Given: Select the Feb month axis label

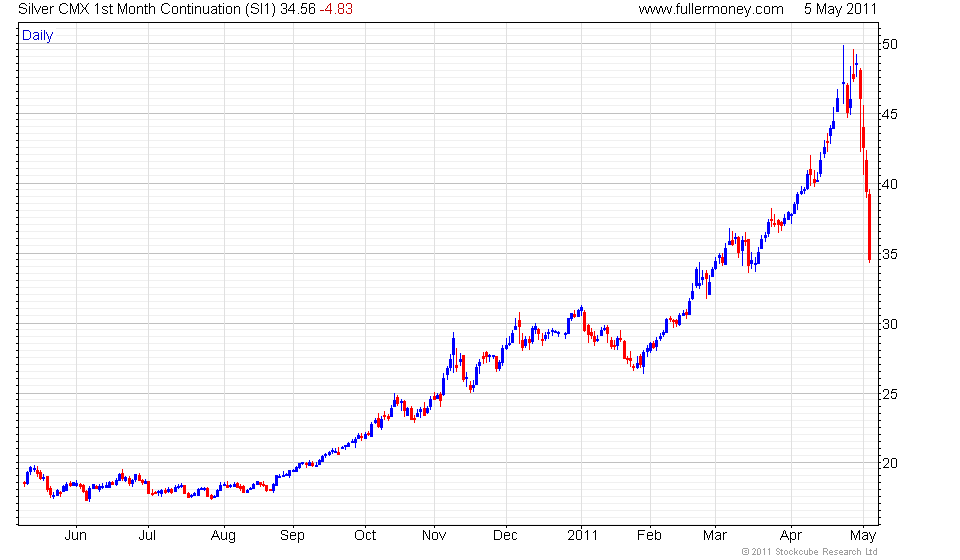Looking at the screenshot, I should pyautogui.click(x=649, y=536).
